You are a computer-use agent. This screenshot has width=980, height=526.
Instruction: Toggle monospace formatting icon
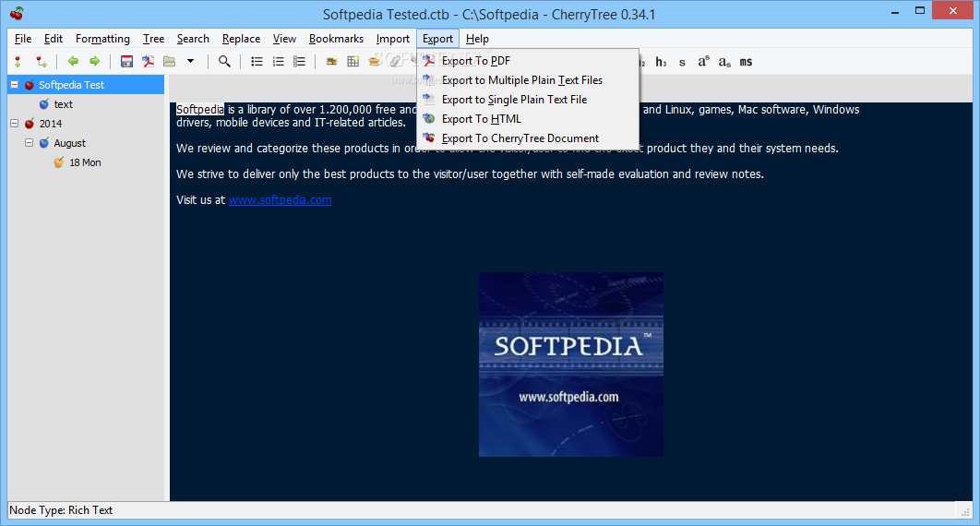pyautogui.click(x=746, y=62)
